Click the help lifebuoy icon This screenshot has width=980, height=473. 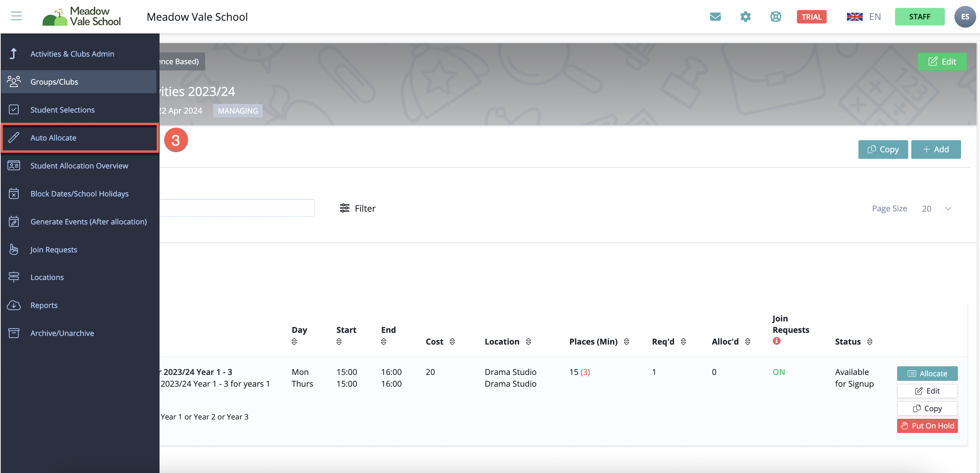(x=775, y=17)
